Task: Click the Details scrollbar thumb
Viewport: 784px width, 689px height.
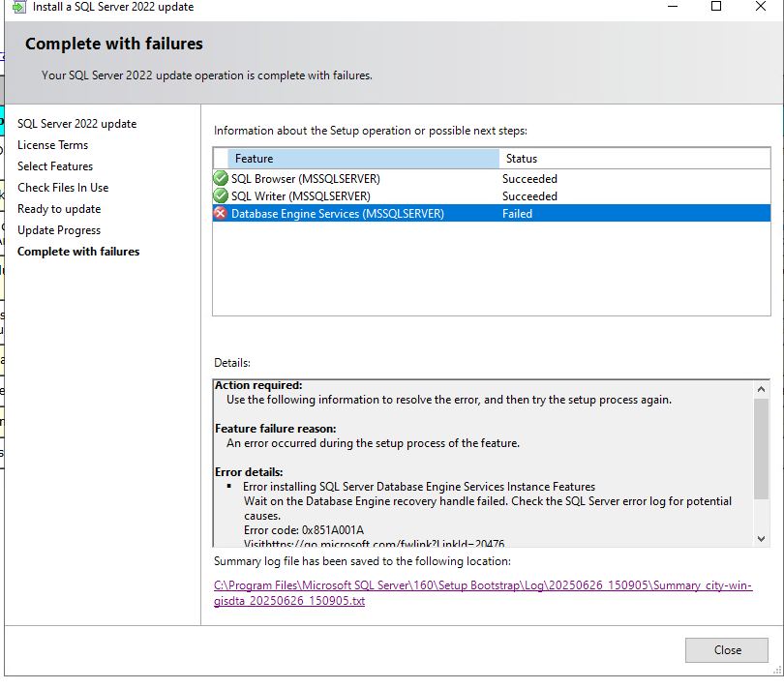Action: point(761,448)
